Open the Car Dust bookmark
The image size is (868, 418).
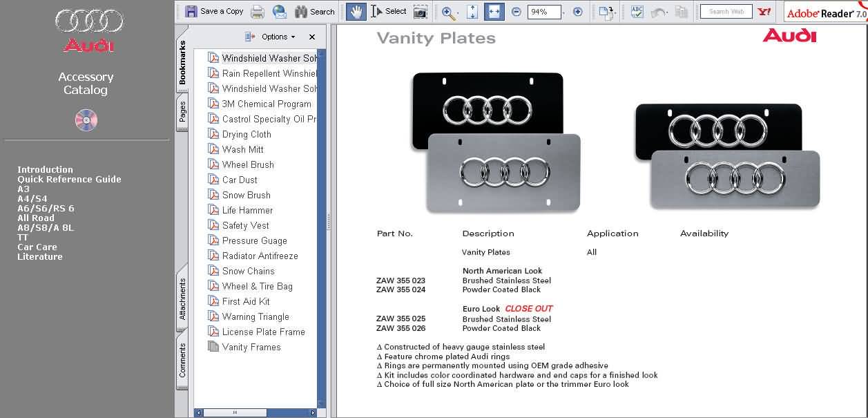pos(240,180)
